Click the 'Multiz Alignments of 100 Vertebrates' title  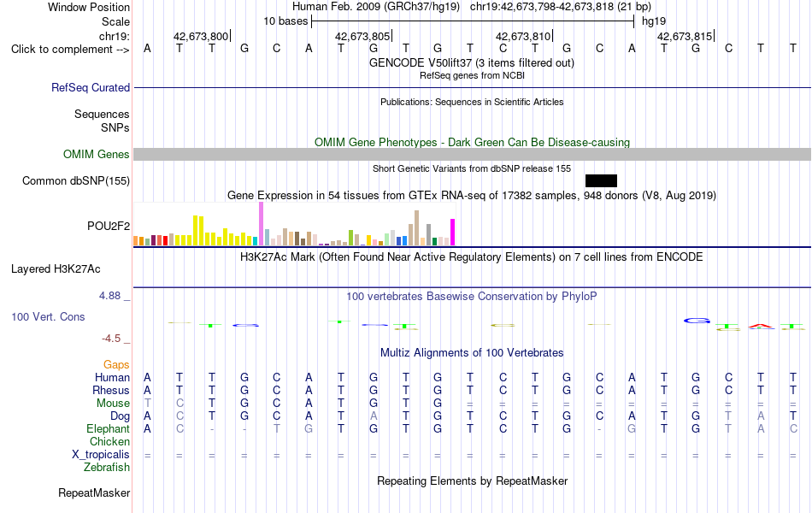[x=472, y=353]
